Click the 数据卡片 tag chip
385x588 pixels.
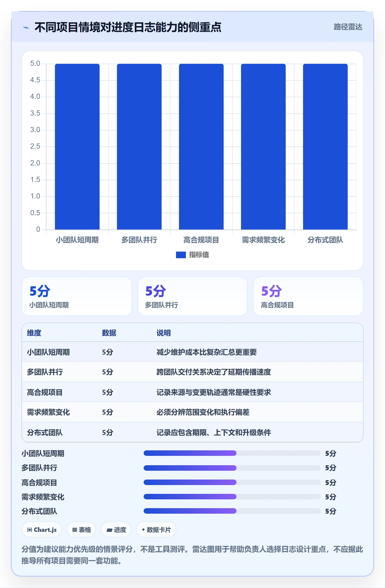pyautogui.click(x=156, y=529)
